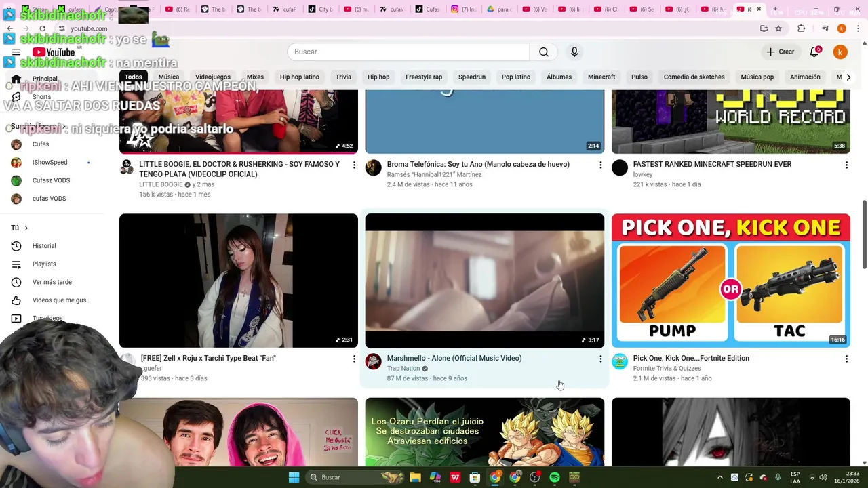Click the YouTube logo
Viewport: 868px width, 488px height.
tap(54, 52)
